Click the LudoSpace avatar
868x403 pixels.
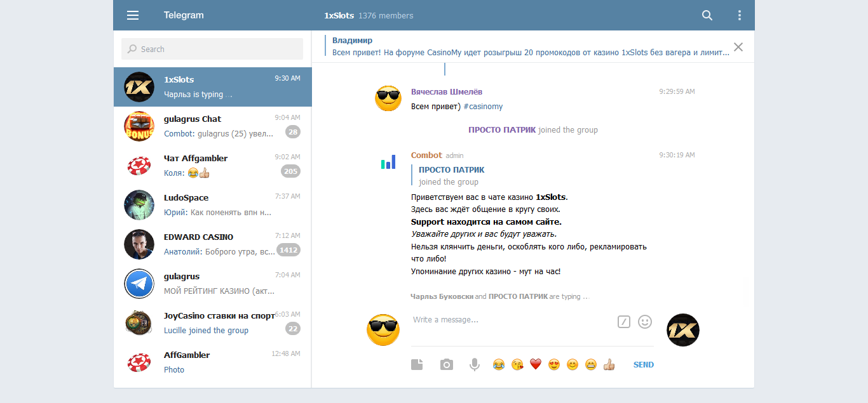pos(139,205)
